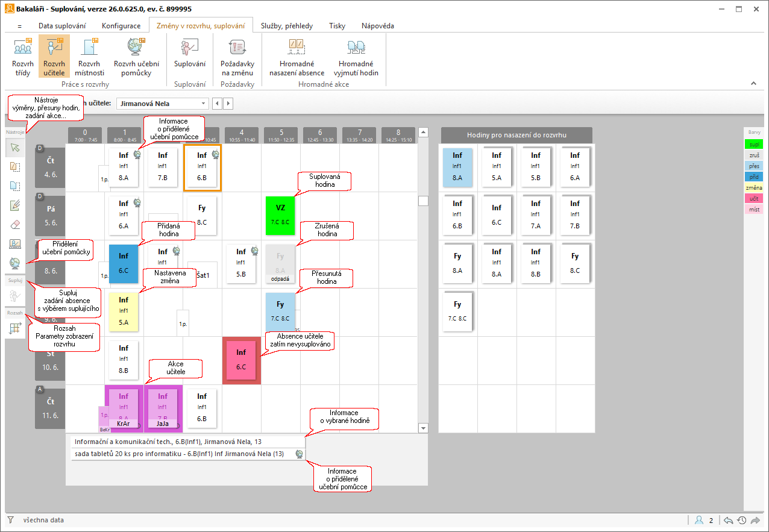Screen dimensions: 769x532
Task: Click the green 'supl' legend color
Action: click(x=755, y=144)
